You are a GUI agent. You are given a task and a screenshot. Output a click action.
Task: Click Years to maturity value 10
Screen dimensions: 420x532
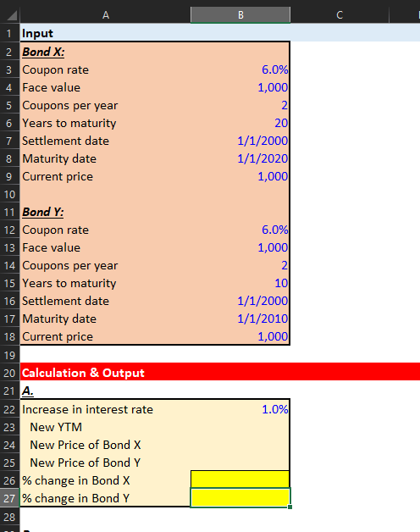point(281,283)
